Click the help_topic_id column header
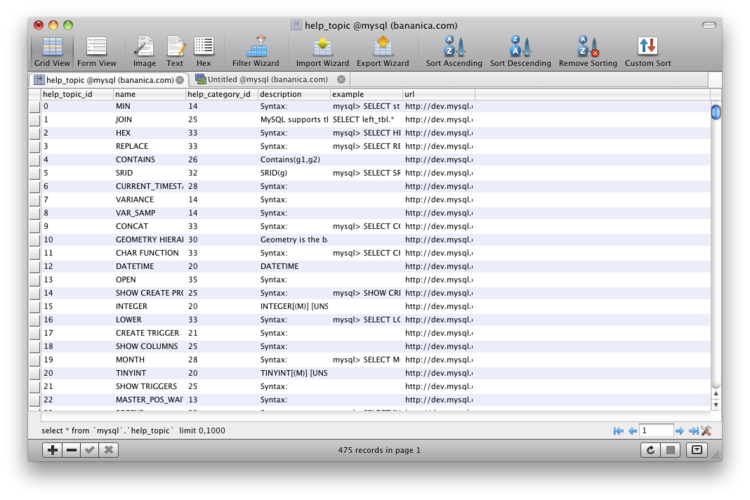The height and width of the screenshot is (500, 750). (x=77, y=94)
